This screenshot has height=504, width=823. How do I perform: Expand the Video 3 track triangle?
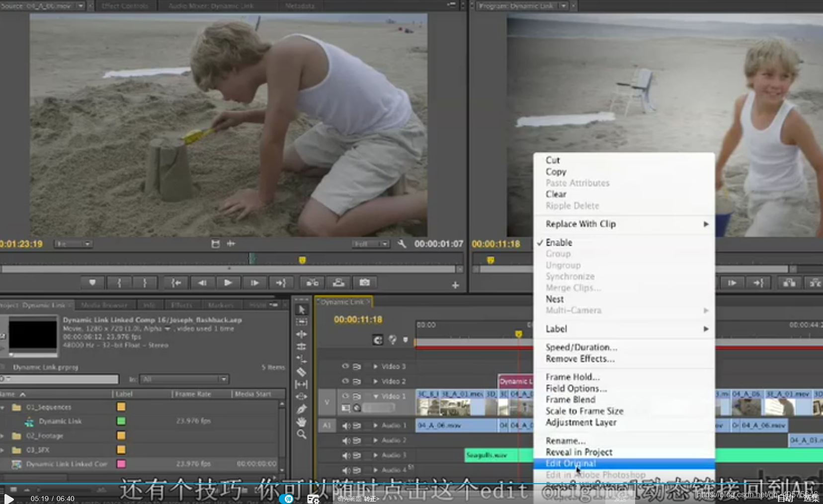point(376,366)
